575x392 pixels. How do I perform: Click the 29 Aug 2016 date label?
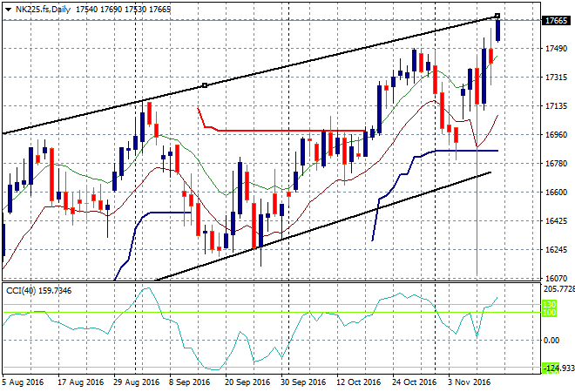pos(136,382)
